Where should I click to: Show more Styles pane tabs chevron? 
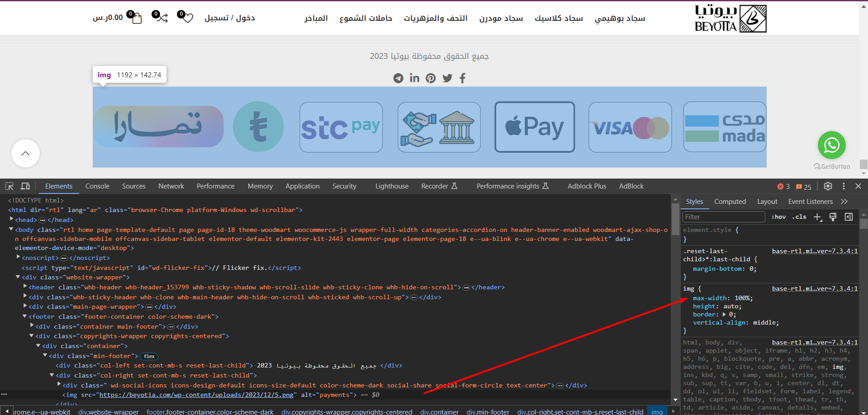tap(844, 202)
